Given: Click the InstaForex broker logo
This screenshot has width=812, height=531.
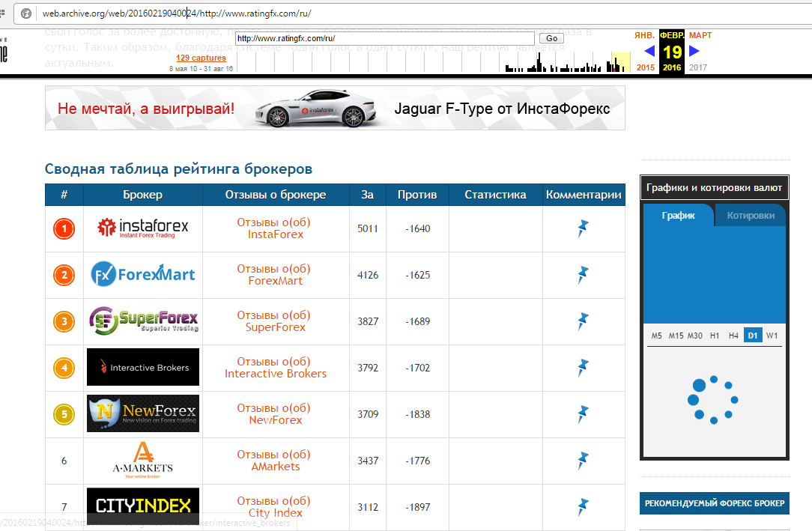Looking at the screenshot, I should point(143,228).
